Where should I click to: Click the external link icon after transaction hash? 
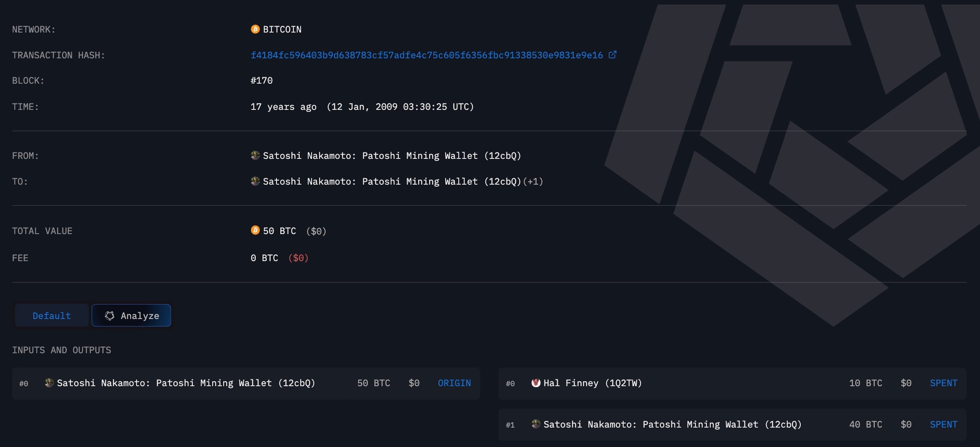point(613,55)
